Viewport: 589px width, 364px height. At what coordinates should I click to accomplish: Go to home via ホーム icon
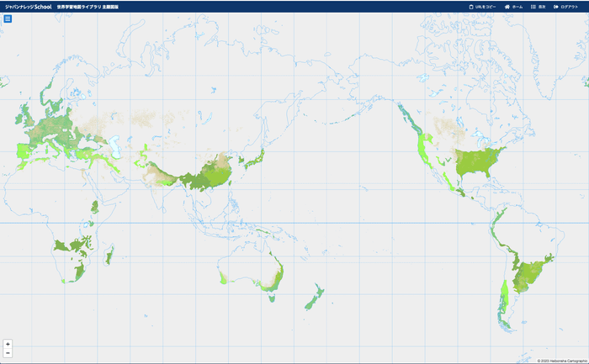507,7
